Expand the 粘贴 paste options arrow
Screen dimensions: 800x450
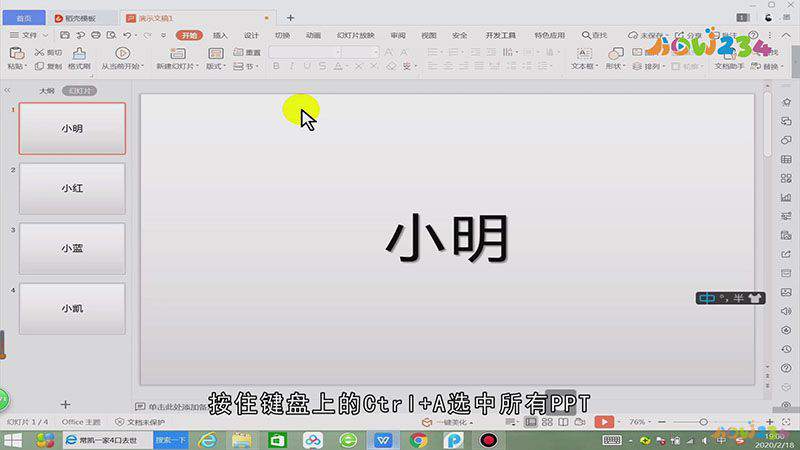[26, 67]
